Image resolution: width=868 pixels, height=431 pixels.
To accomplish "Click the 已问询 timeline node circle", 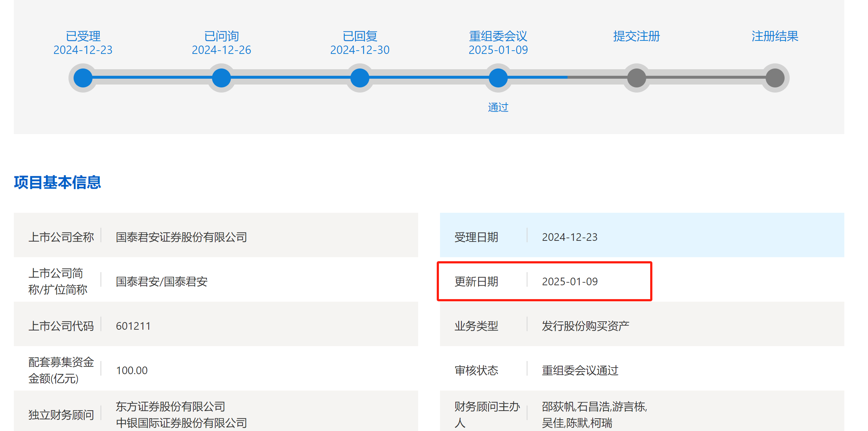I will pos(221,78).
